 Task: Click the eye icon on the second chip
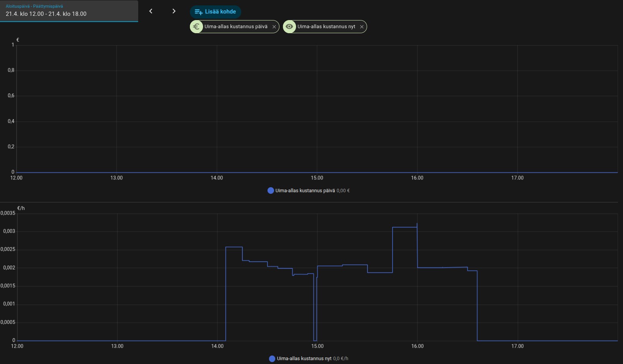pos(289,27)
